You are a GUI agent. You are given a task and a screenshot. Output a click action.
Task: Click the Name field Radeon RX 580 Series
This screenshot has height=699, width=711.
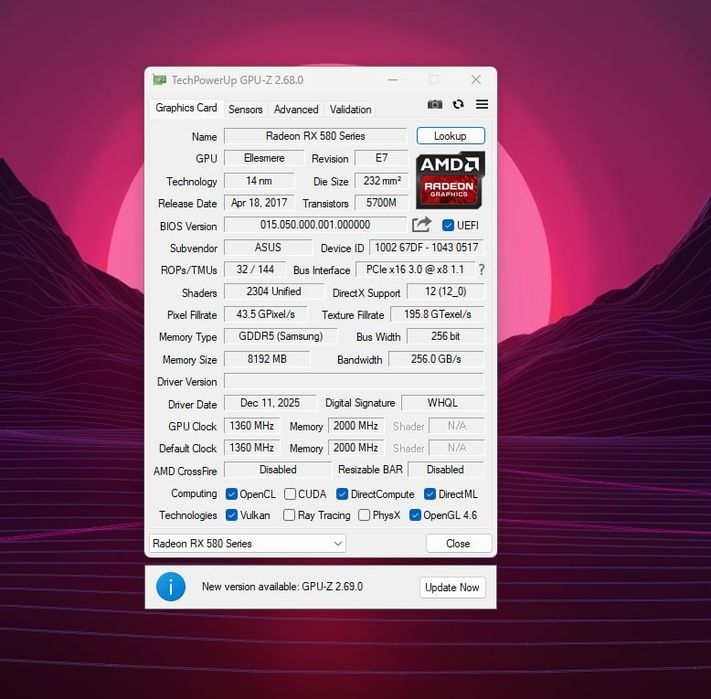point(316,136)
